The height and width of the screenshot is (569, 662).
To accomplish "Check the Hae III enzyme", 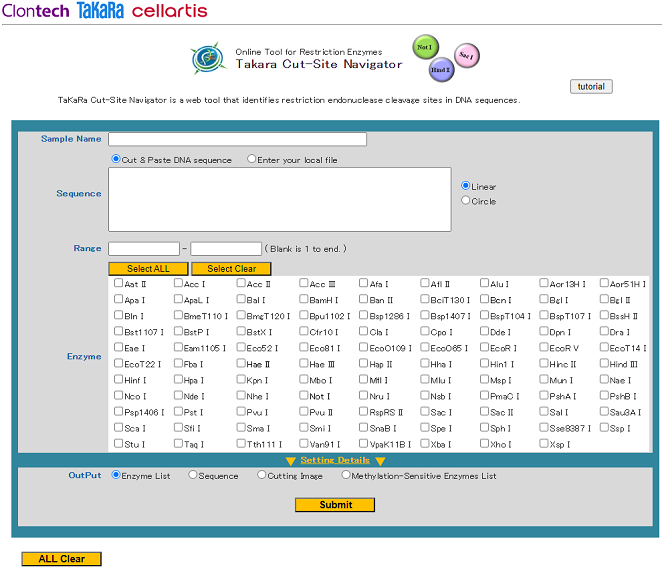I will (304, 363).
